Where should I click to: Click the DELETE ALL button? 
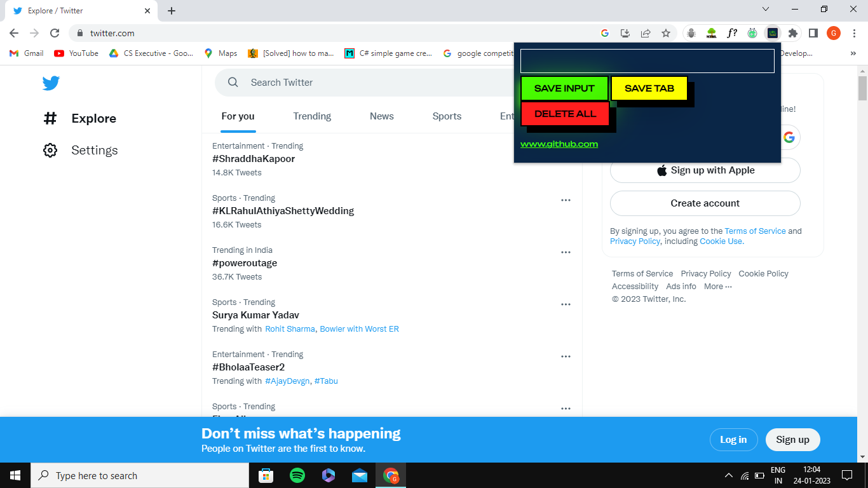tap(565, 114)
